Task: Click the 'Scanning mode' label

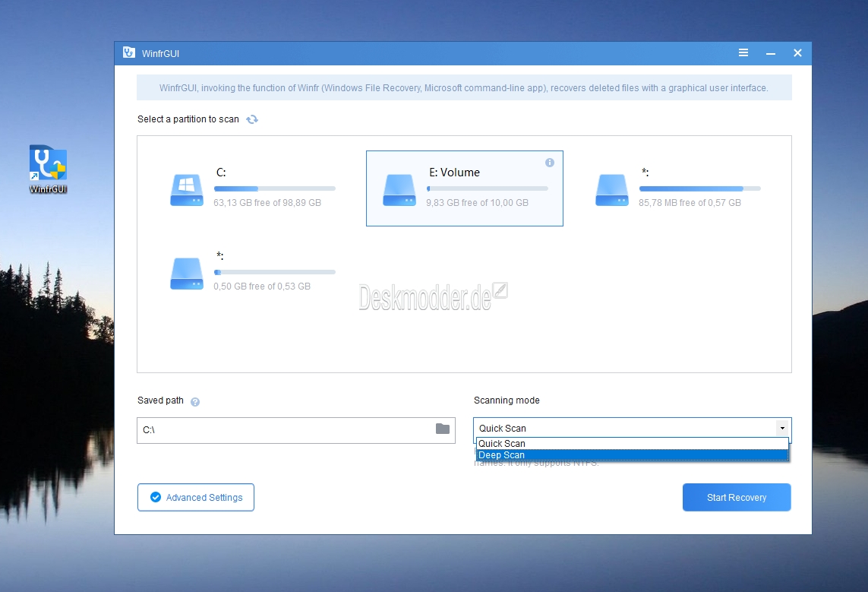Action: [507, 400]
